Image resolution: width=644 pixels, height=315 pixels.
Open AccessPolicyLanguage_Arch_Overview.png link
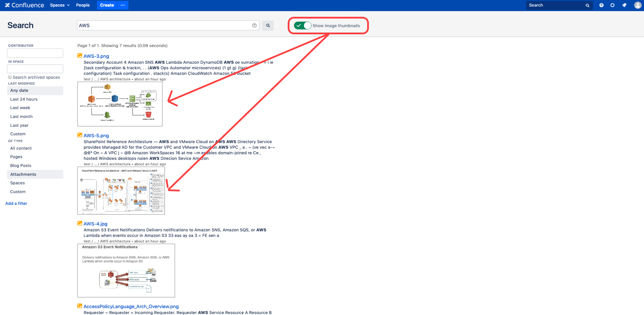pos(131,306)
